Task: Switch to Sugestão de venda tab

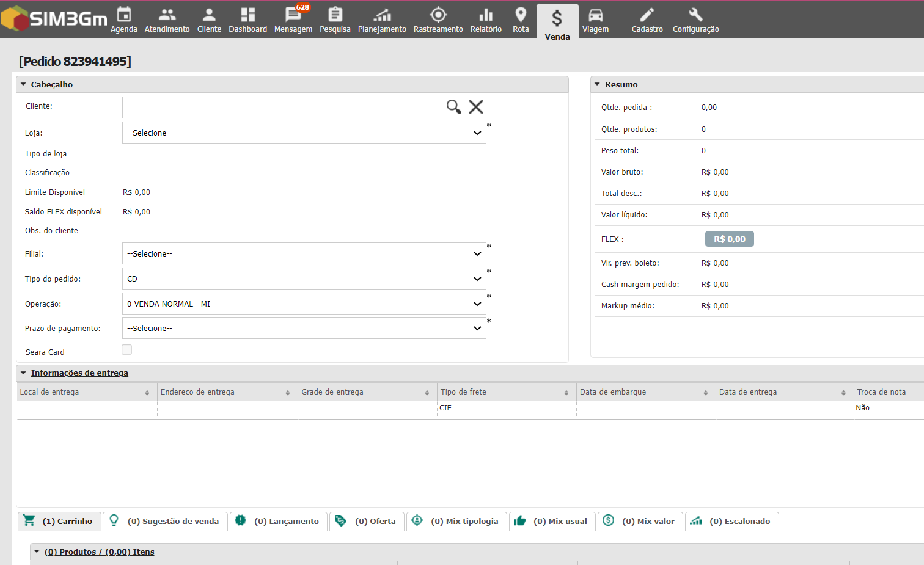Action: tap(165, 521)
